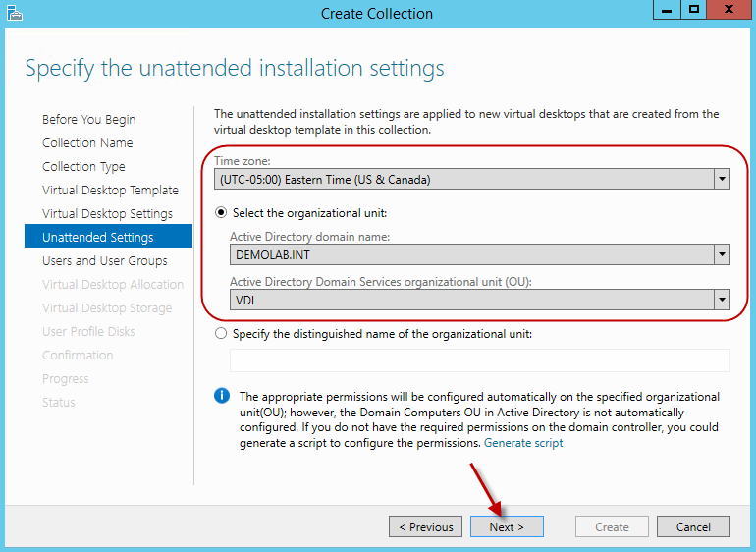Expand Active Directory domain name dropdown

tap(722, 254)
